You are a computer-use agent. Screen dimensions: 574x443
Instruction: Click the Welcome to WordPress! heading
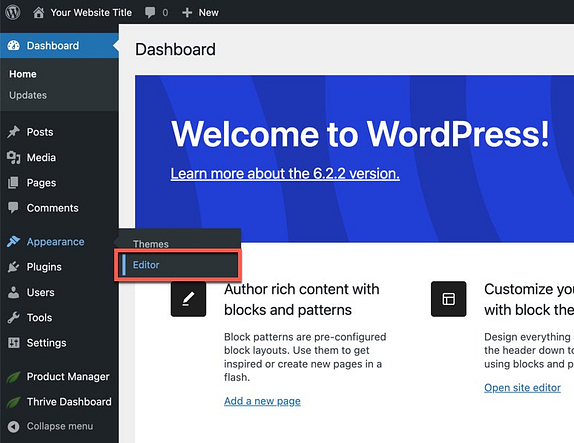360,134
